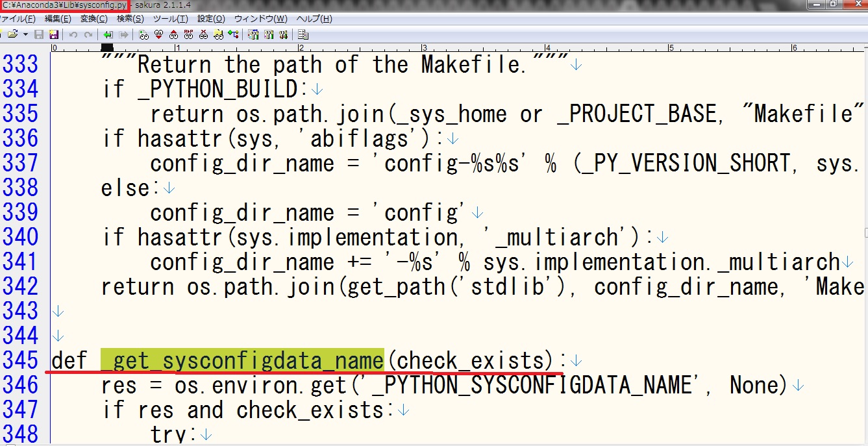This screenshot has width=868, height=446.
Task: Open a file using the folder icon
Action: click(12, 34)
